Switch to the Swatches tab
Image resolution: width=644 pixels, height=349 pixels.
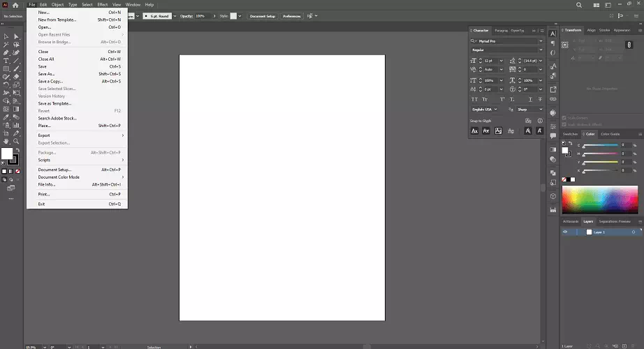click(x=570, y=134)
